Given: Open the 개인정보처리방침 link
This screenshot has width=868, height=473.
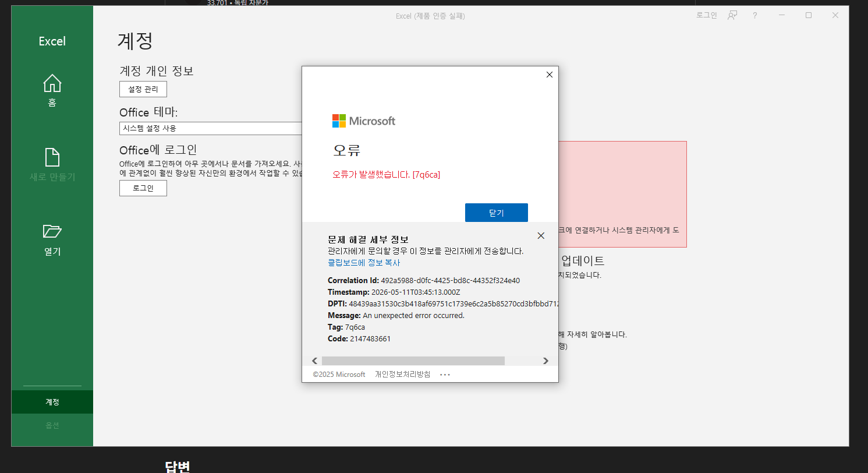Looking at the screenshot, I should point(402,375).
